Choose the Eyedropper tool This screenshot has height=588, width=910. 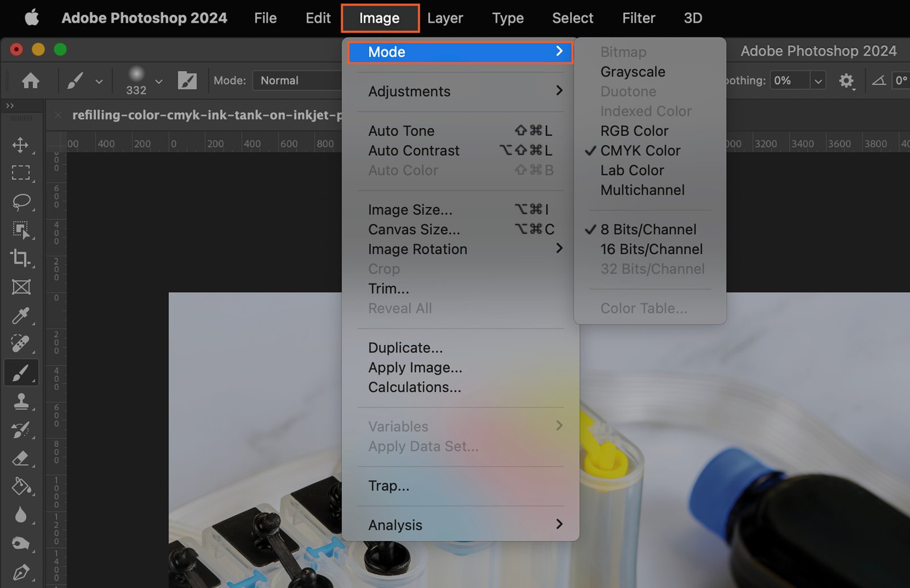click(20, 315)
